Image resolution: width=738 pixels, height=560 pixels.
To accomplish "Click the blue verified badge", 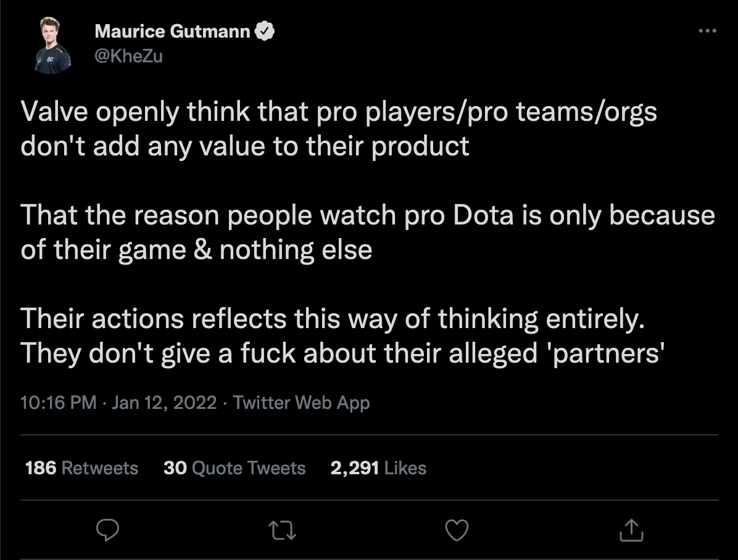I will click(x=265, y=31).
